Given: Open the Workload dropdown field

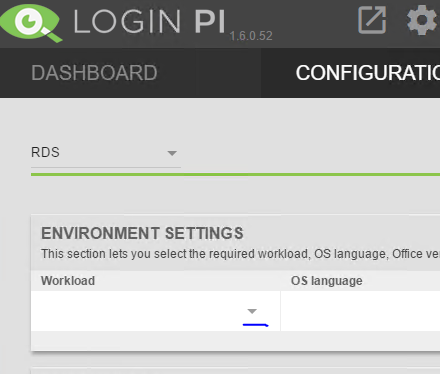Looking at the screenshot, I should 156,311.
